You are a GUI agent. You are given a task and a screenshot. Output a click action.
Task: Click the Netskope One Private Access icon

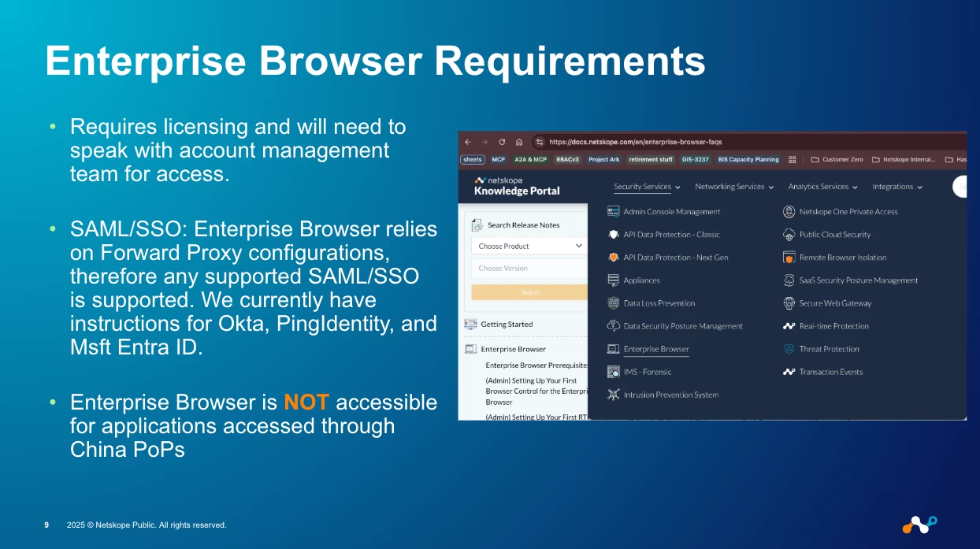789,212
